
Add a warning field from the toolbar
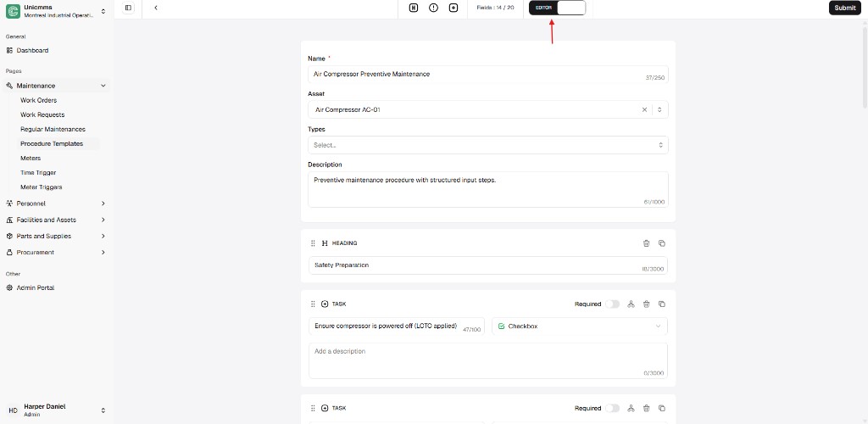point(433,8)
